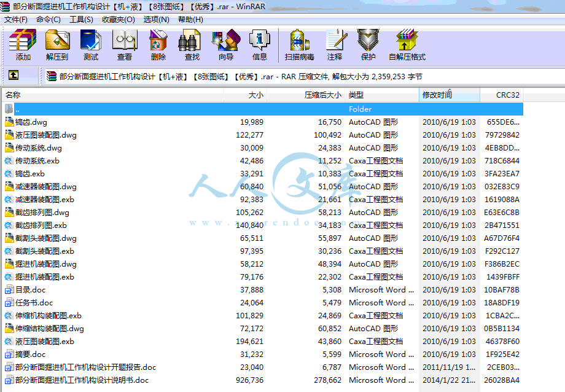The width and height of the screenshot is (565, 392).
Task: Click the Word icon of 目录.doc
Action: [9, 289]
